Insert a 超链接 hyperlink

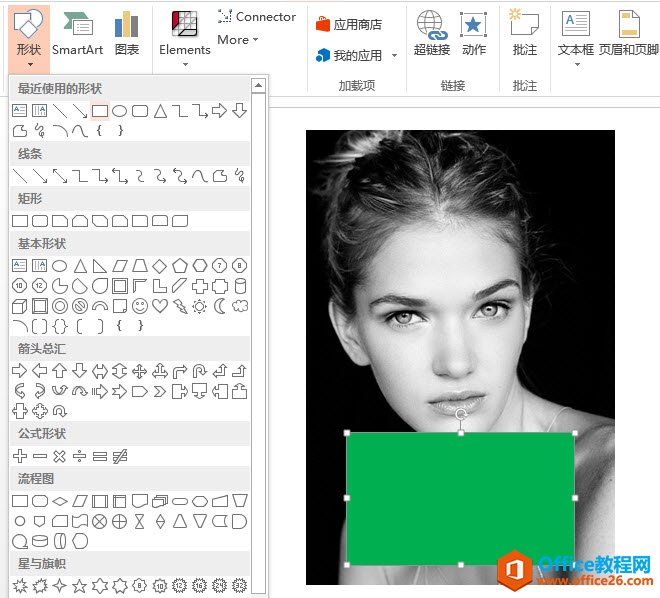[431, 34]
